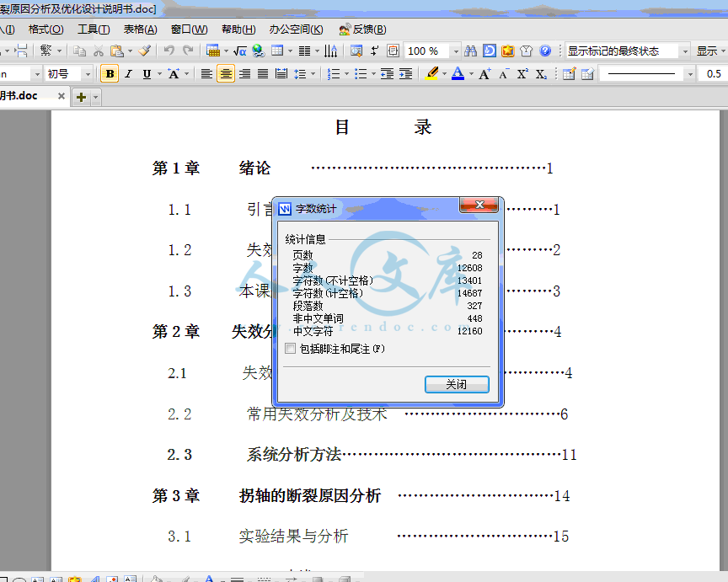Justify the paragraph text
Screen dimensions: 728x582
pyautogui.click(x=263, y=74)
